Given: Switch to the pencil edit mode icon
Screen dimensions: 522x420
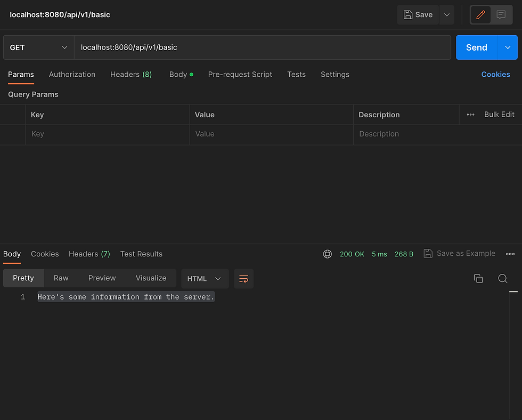Looking at the screenshot, I should pos(480,14).
